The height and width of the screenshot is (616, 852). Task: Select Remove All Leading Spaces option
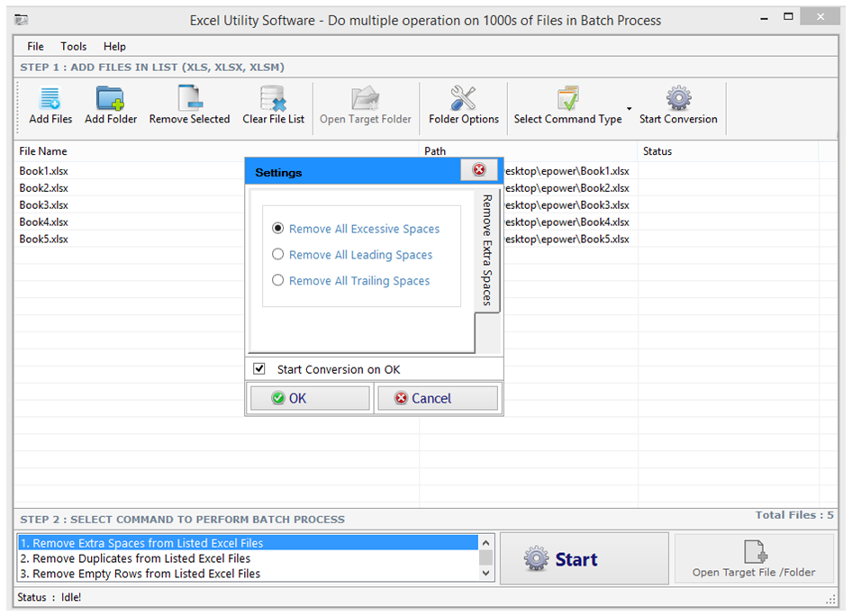[x=352, y=254]
